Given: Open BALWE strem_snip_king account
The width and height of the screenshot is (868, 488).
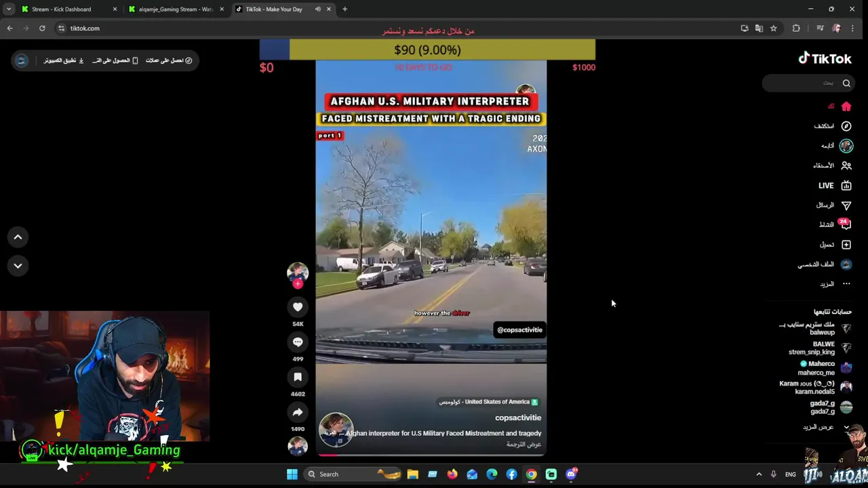Looking at the screenshot, I should pyautogui.click(x=819, y=348).
